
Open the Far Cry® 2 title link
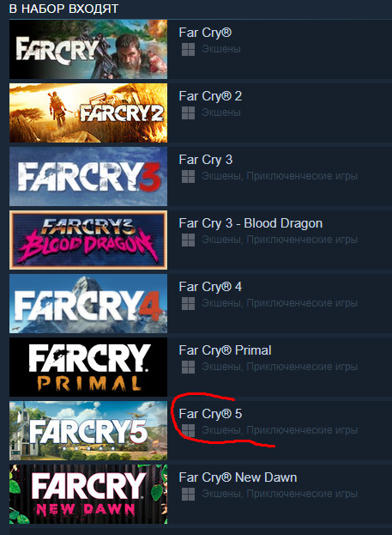coord(210,96)
